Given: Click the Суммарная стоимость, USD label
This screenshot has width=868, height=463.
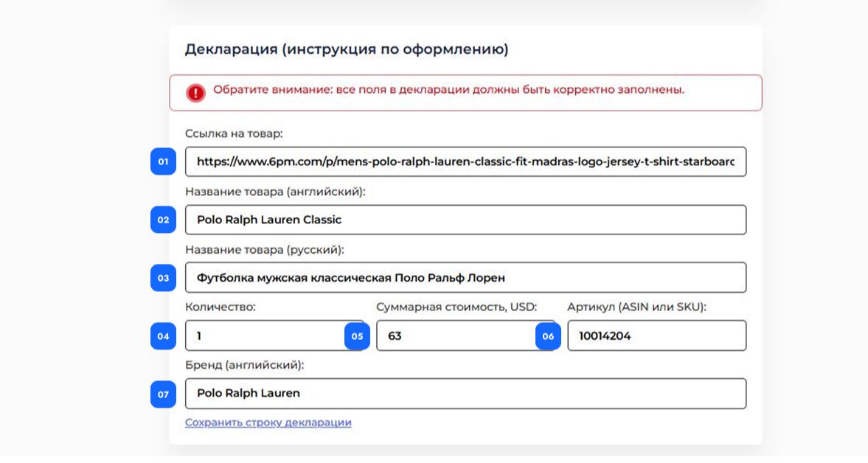Looking at the screenshot, I should (x=456, y=307).
